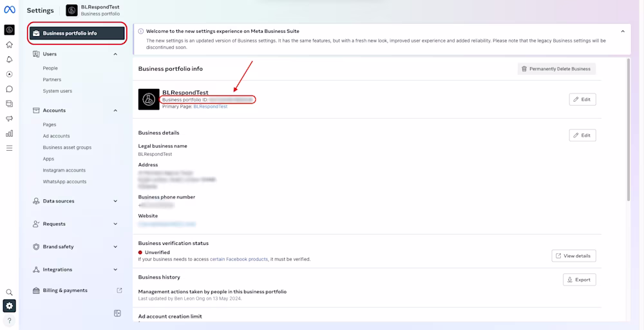
Task: Click View details for verification status
Action: (x=573, y=256)
